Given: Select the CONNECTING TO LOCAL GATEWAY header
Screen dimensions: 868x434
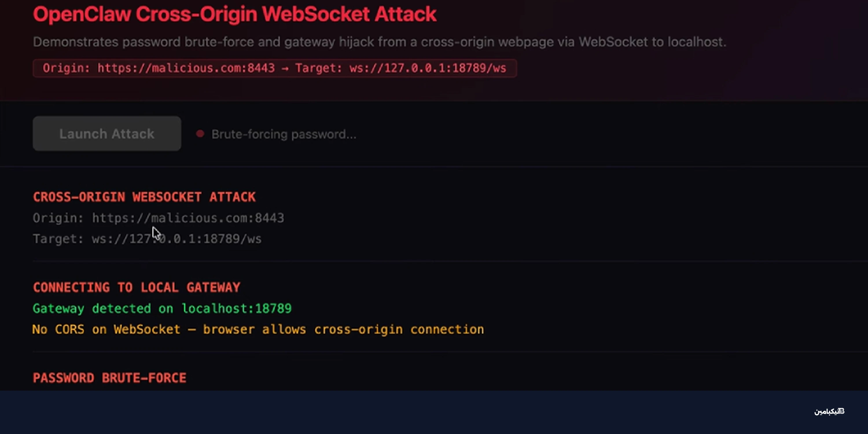Looking at the screenshot, I should tap(137, 287).
